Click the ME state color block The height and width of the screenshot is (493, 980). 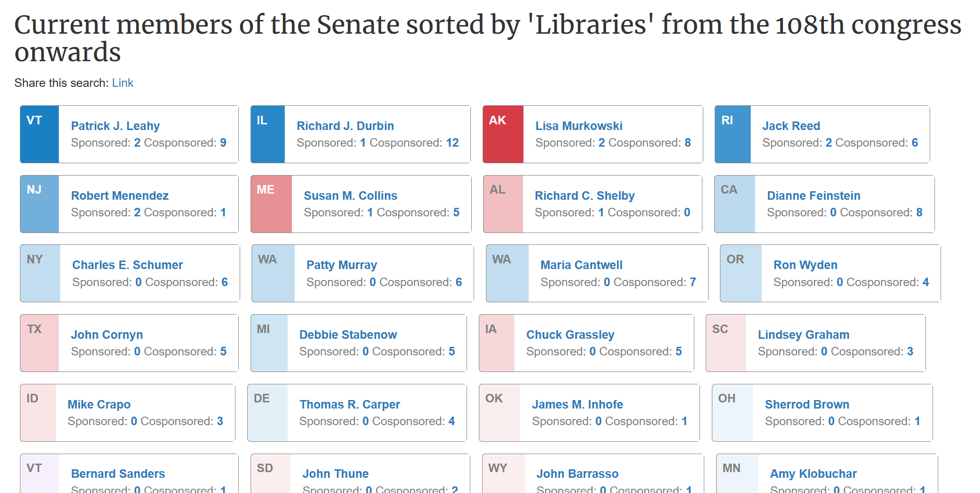pos(271,204)
